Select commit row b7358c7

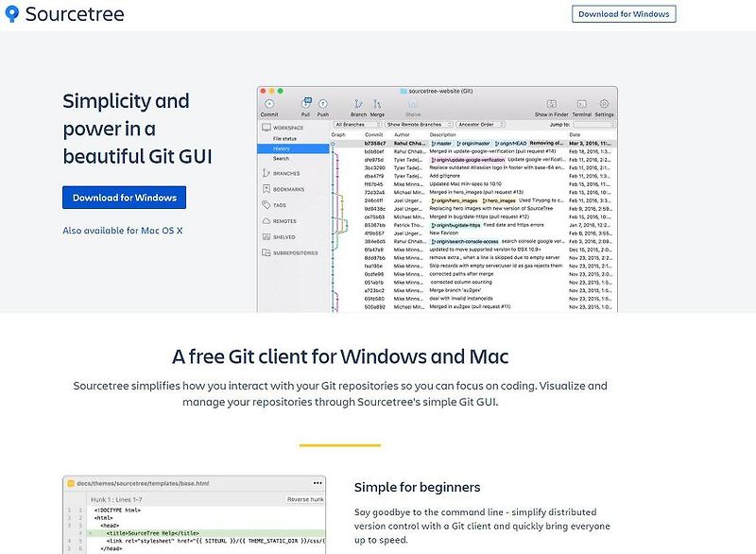(x=473, y=143)
